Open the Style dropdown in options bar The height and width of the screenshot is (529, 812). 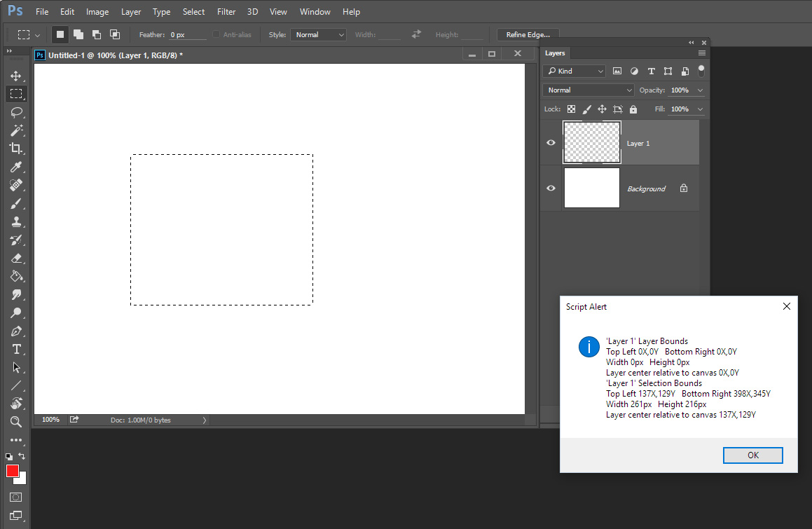pyautogui.click(x=319, y=34)
